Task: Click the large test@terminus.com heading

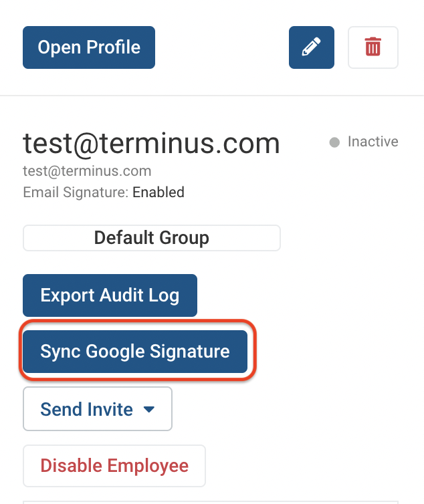Action: pos(151,144)
